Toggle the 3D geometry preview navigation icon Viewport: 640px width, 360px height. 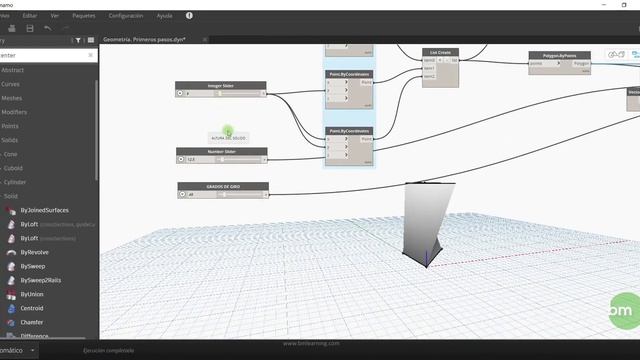tap(616, 54)
